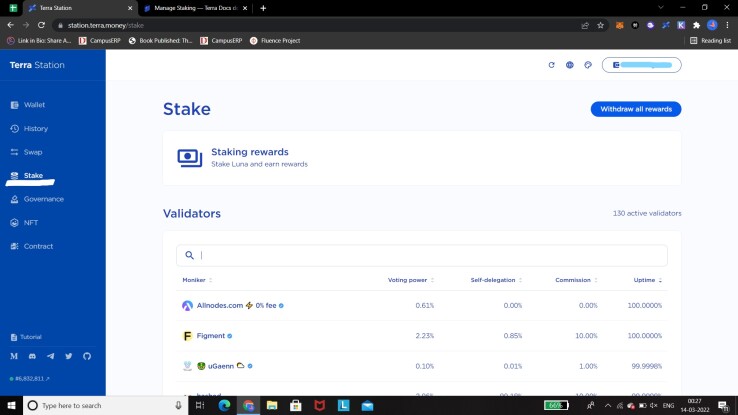Open Terra's Medium link icon
Image resolution: width=738 pixels, height=415 pixels.
(x=14, y=356)
